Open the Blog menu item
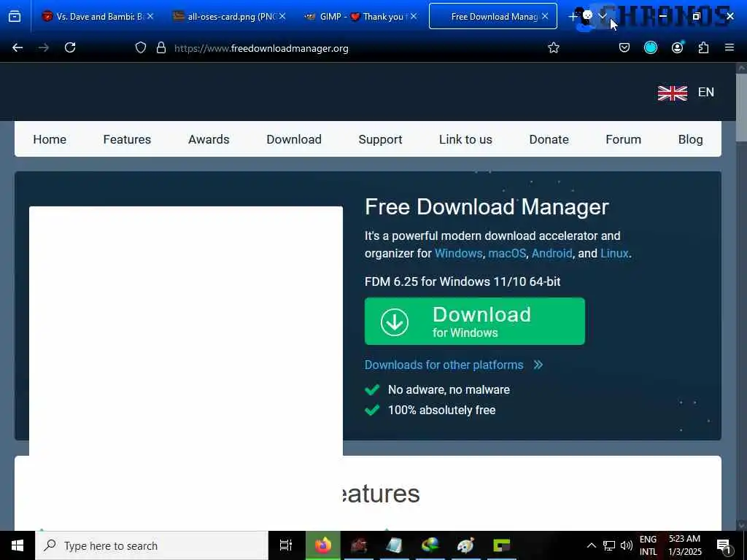 [x=690, y=139]
